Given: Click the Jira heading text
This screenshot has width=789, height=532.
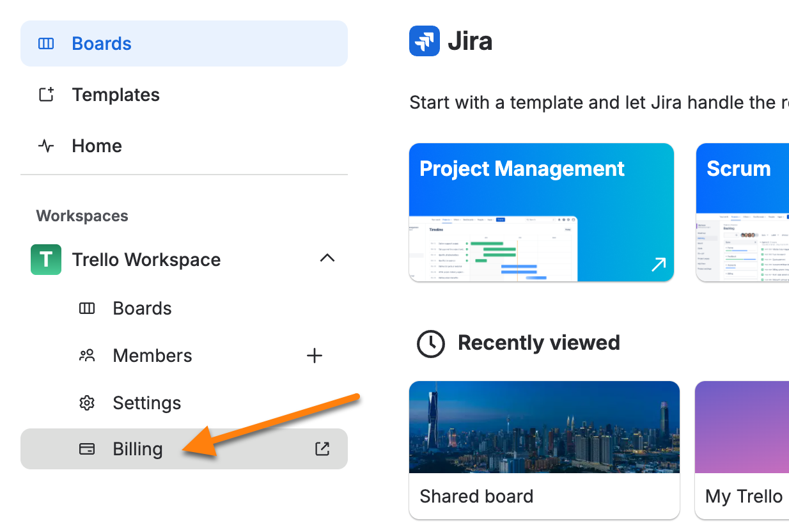Looking at the screenshot, I should click(470, 41).
